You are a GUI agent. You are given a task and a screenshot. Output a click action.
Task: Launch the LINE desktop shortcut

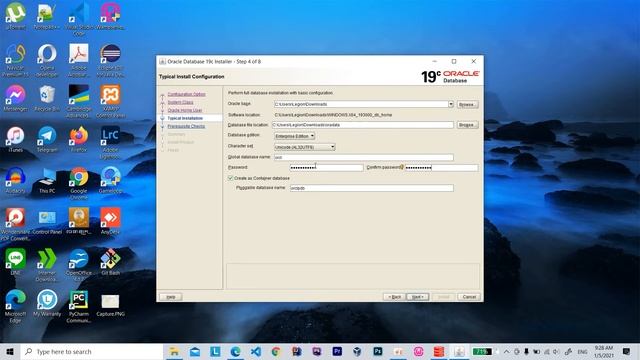pyautogui.click(x=16, y=262)
